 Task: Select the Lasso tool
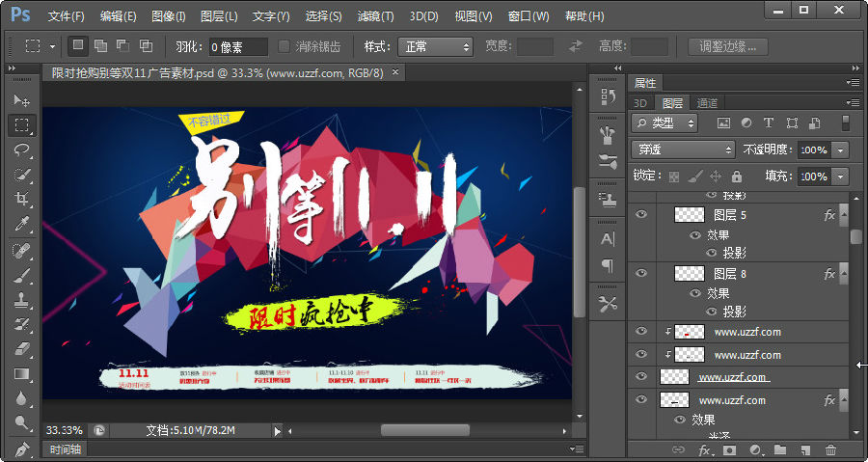coord(22,149)
